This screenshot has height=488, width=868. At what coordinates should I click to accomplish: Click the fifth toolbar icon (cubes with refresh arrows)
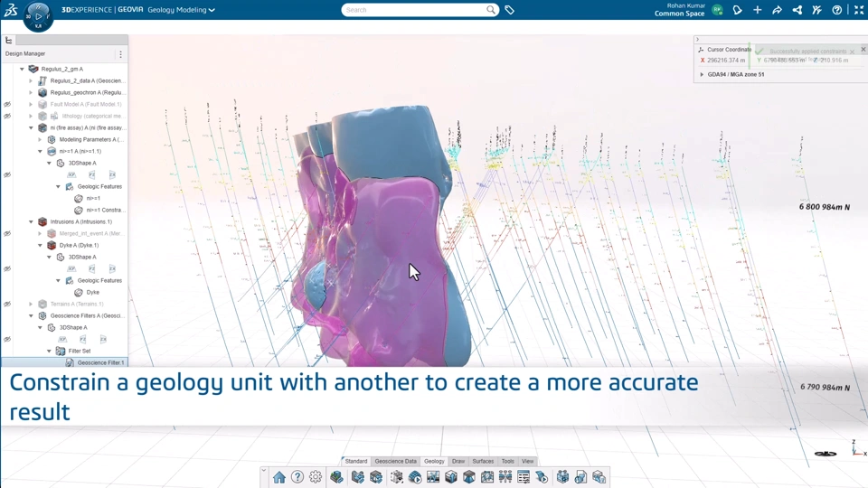[x=358, y=477]
